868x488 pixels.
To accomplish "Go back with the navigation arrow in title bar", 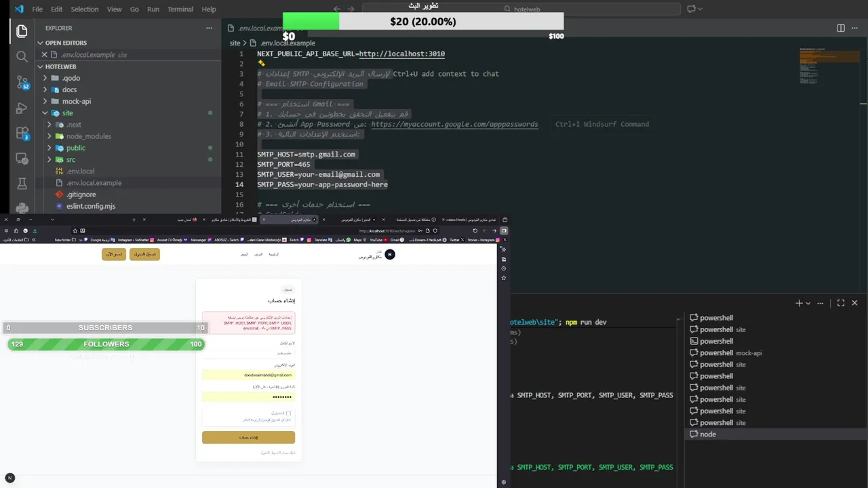I will pyautogui.click(x=337, y=9).
